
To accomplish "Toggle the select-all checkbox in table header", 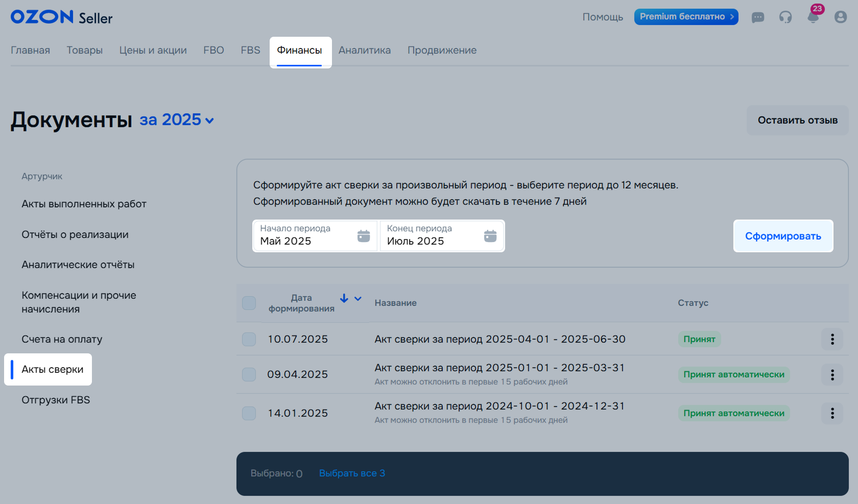I will tap(249, 303).
